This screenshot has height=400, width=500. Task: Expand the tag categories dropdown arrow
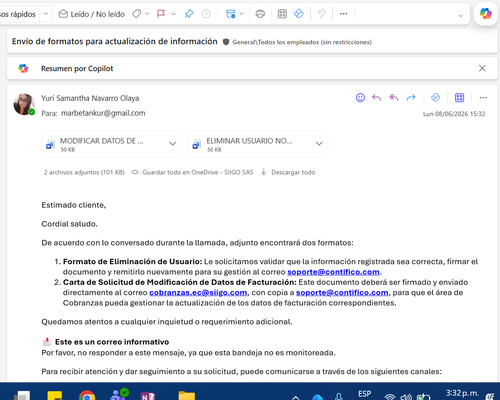(147, 14)
